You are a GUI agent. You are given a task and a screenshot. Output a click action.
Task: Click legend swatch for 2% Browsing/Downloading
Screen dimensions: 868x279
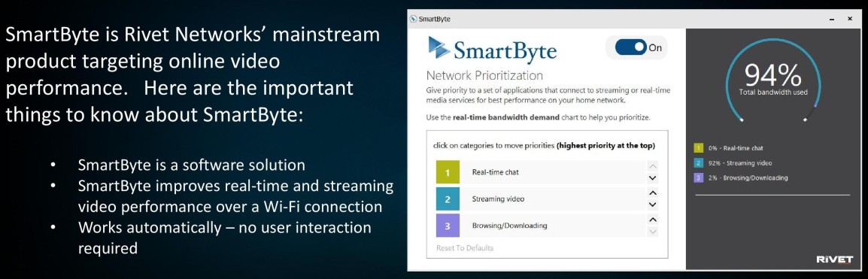698,177
